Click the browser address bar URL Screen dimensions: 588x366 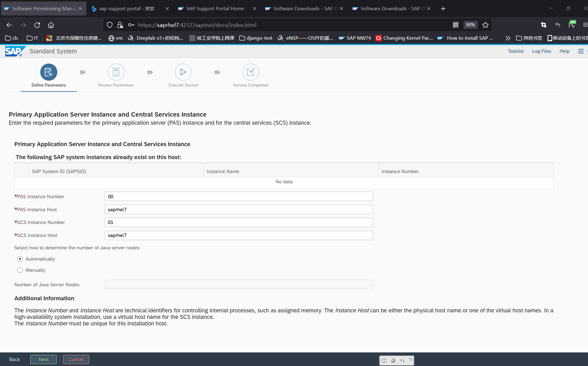(x=197, y=25)
